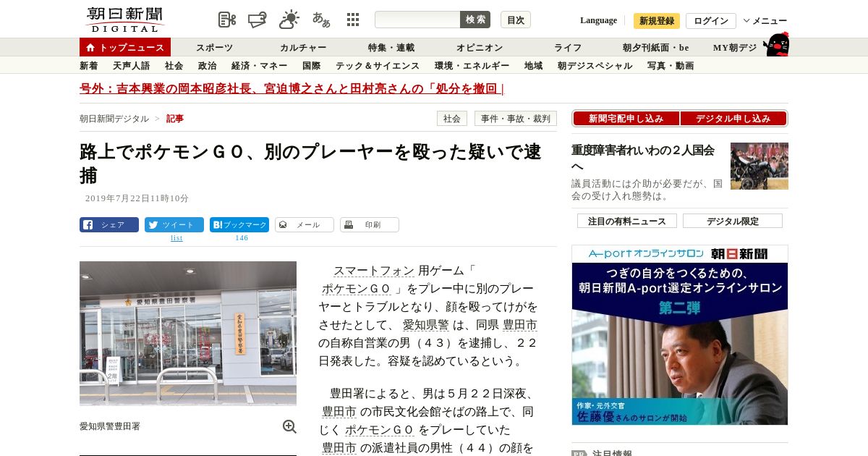This screenshot has height=456, width=868.
Task: Open the テック＆サイエンス submenu item
Action: [x=378, y=65]
